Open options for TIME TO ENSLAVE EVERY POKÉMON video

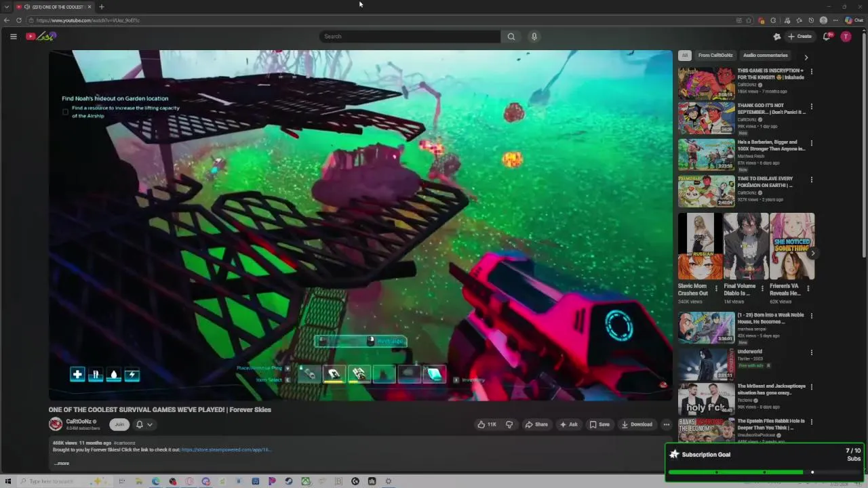[812, 180]
